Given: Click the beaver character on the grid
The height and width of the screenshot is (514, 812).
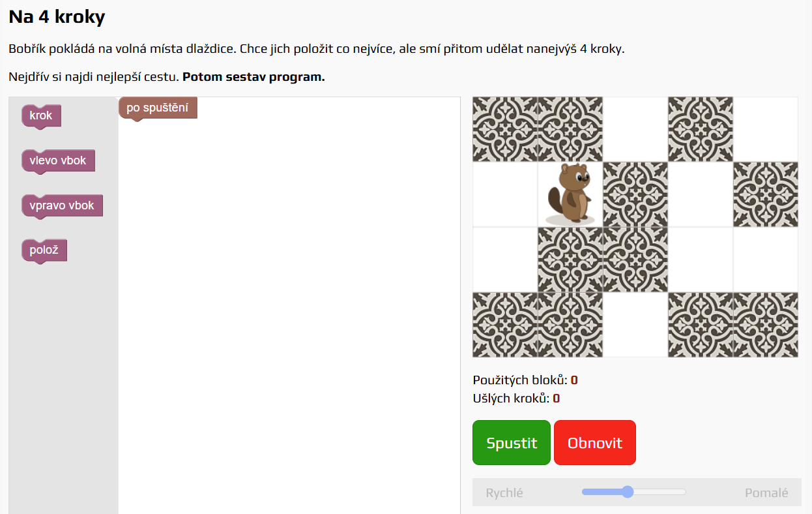Looking at the screenshot, I should click(570, 194).
